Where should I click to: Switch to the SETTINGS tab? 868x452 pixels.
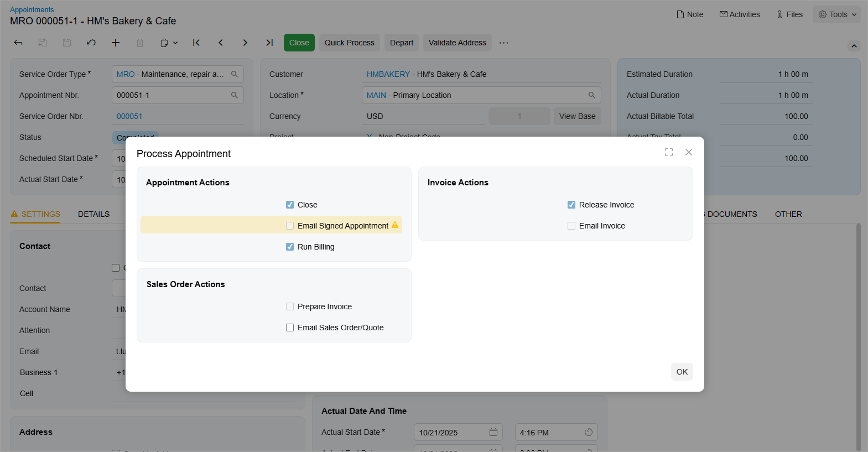[x=35, y=214]
